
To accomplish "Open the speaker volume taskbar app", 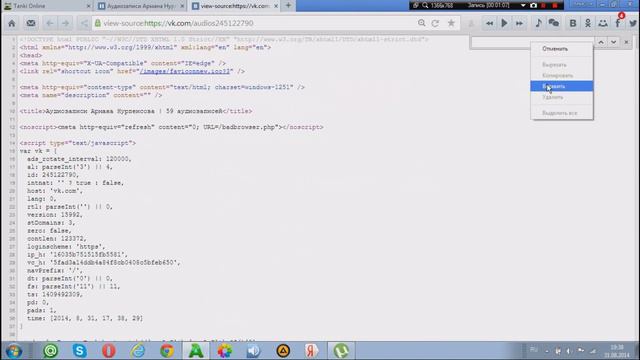I will click(253, 351).
